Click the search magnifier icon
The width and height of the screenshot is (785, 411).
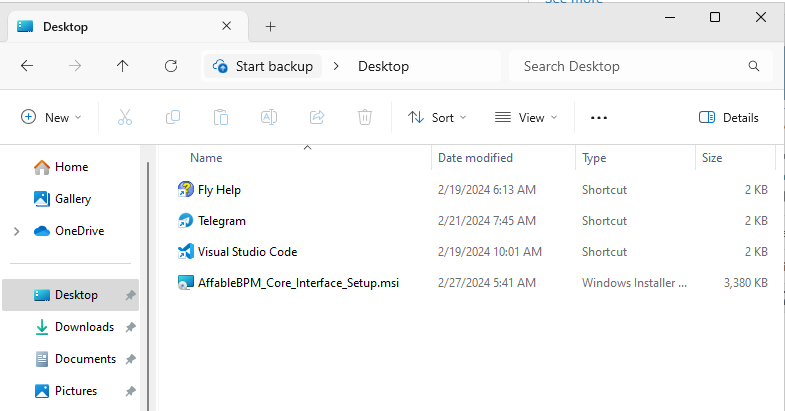tap(754, 66)
